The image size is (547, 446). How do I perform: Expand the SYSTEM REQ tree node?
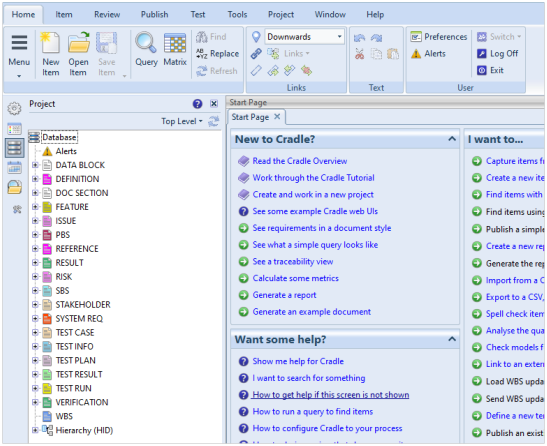point(35,318)
